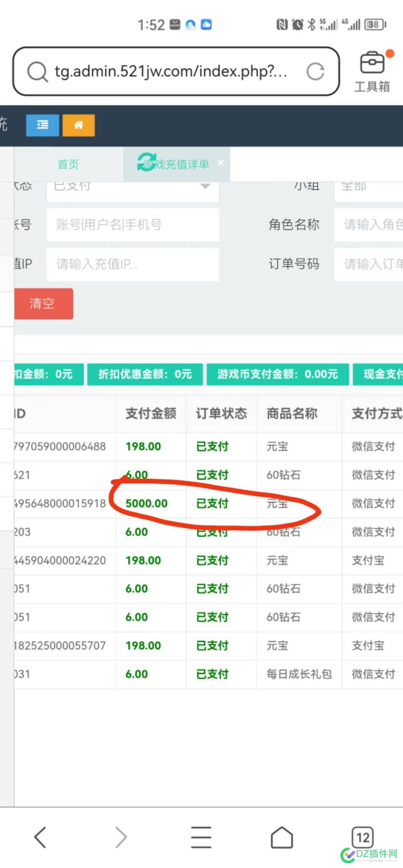Open the browser toolbox (工具箱)

[x=372, y=72]
